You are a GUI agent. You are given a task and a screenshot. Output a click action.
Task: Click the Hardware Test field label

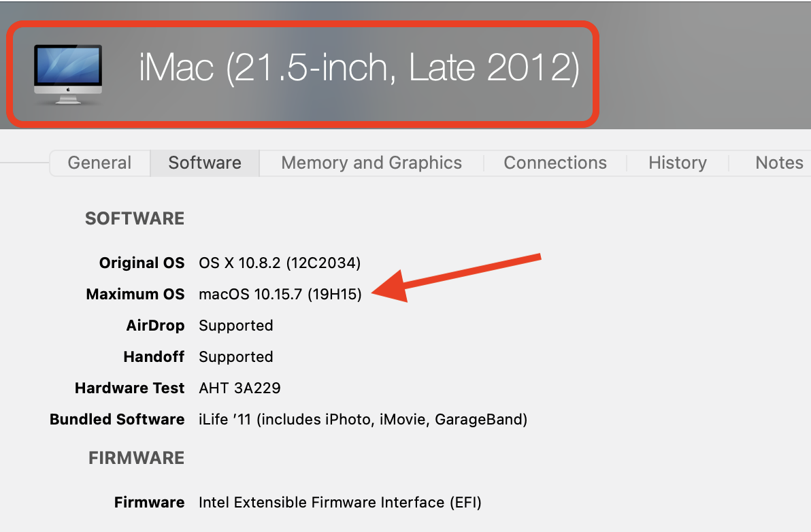[x=129, y=388]
